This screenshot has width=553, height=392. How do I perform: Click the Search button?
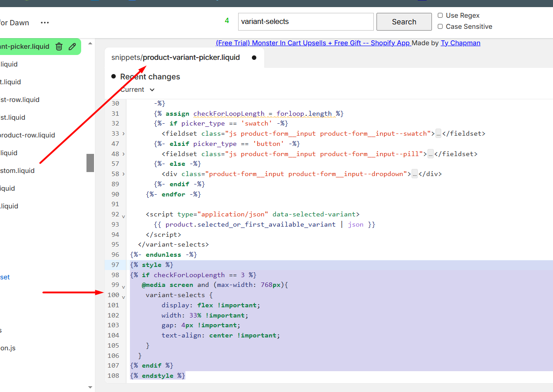[x=404, y=22]
